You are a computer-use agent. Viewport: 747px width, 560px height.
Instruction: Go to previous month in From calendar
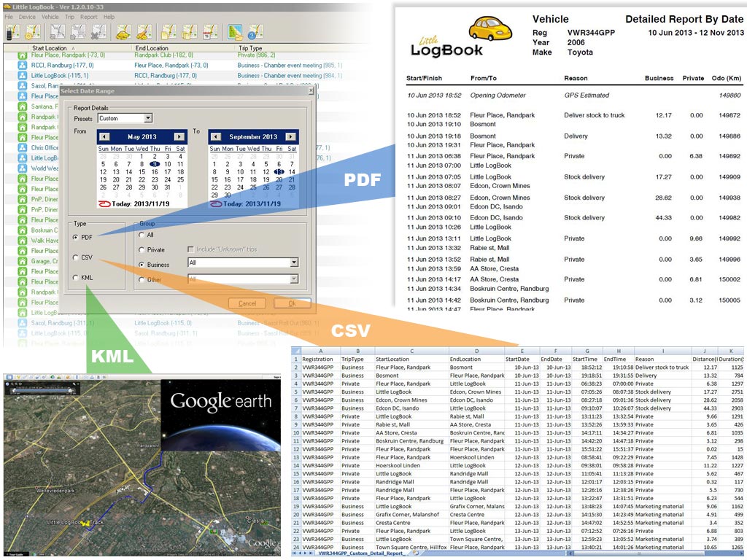point(104,136)
